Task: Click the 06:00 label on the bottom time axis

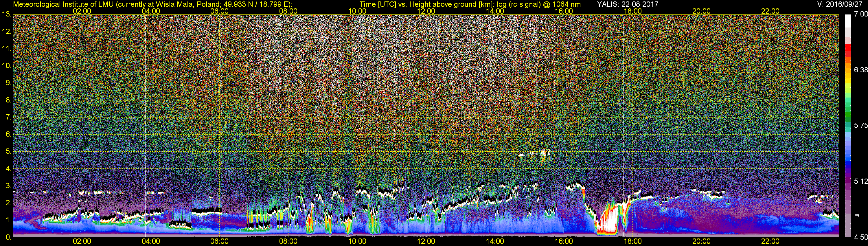Action: [x=219, y=242]
